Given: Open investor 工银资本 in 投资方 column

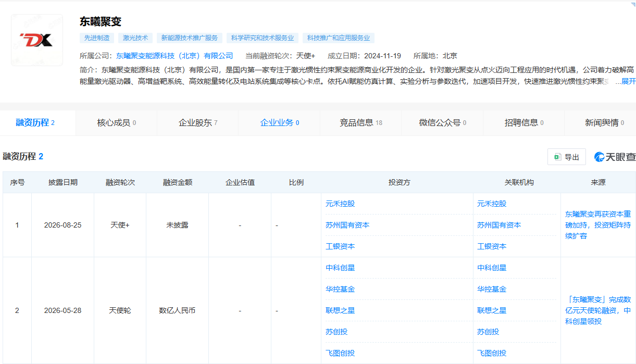Looking at the screenshot, I should pyautogui.click(x=340, y=246).
